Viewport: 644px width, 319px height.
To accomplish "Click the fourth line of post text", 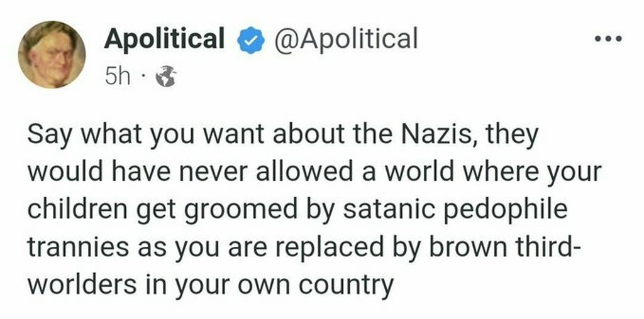I will [x=303, y=247].
